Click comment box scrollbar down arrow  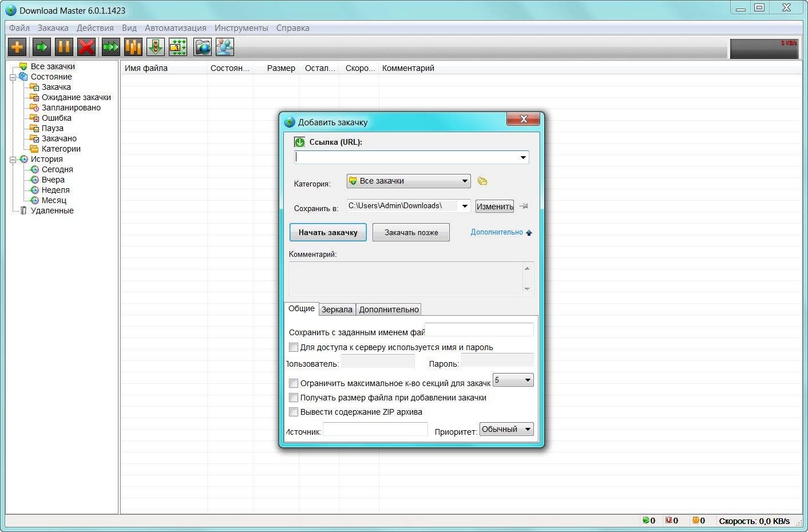pos(527,289)
